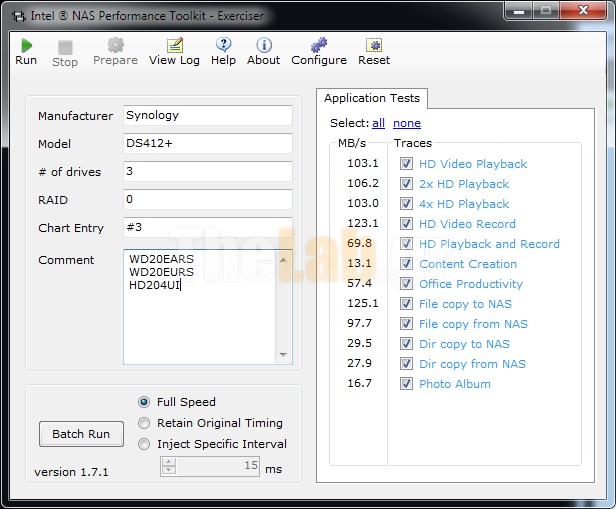Select the Full Speed radio button

144,402
